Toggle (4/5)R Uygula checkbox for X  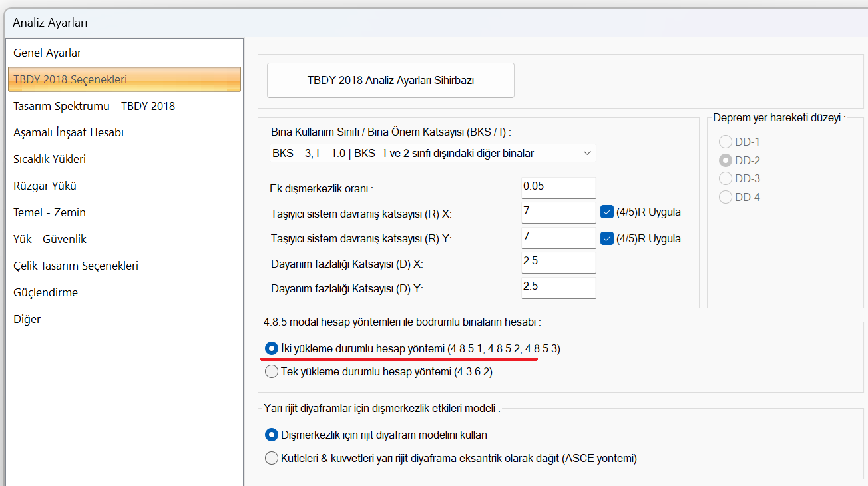point(606,212)
